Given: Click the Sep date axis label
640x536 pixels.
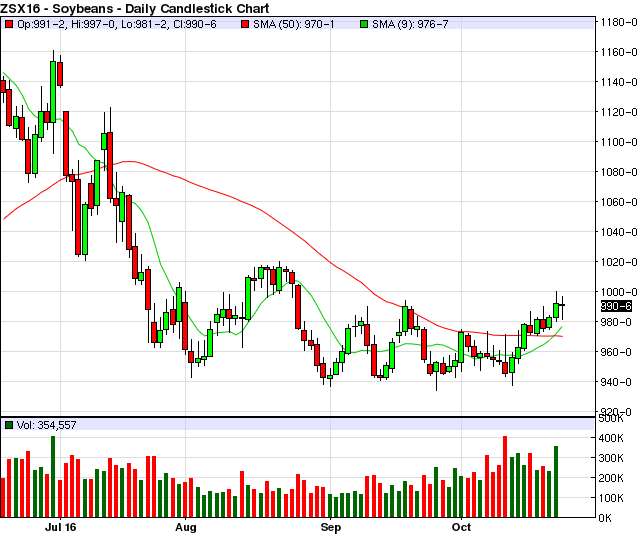Looking at the screenshot, I should [x=331, y=527].
